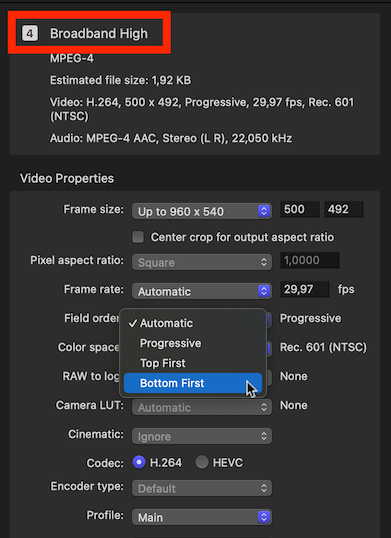Click the number 4 preset badge icon
This screenshot has height=538, width=391.
click(x=30, y=33)
